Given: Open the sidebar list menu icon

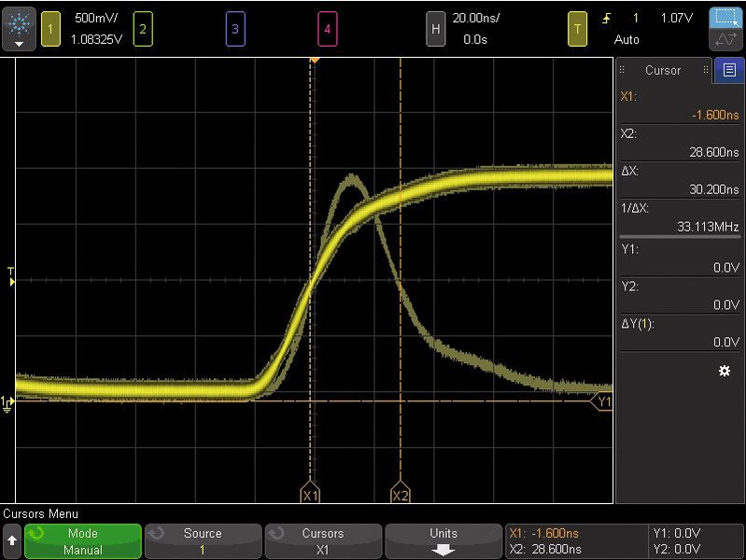Looking at the screenshot, I should (729, 70).
